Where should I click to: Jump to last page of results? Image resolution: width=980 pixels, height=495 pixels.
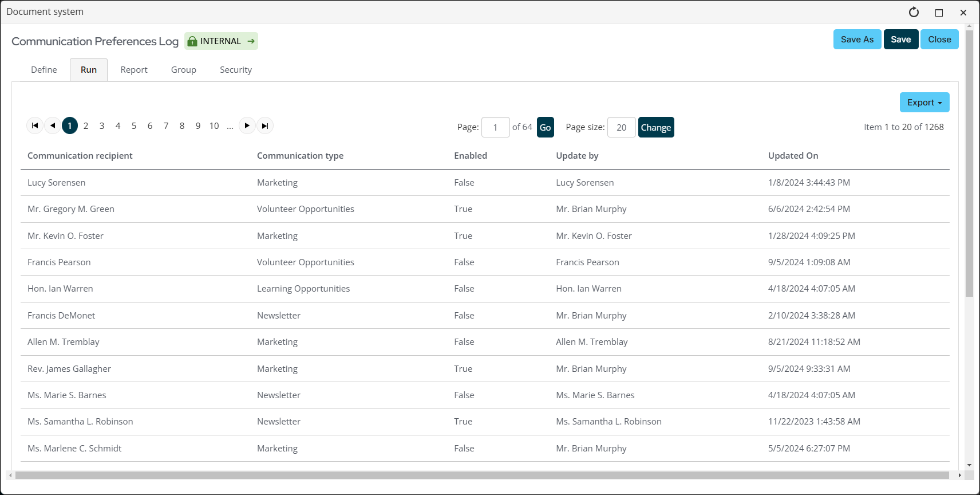(265, 125)
